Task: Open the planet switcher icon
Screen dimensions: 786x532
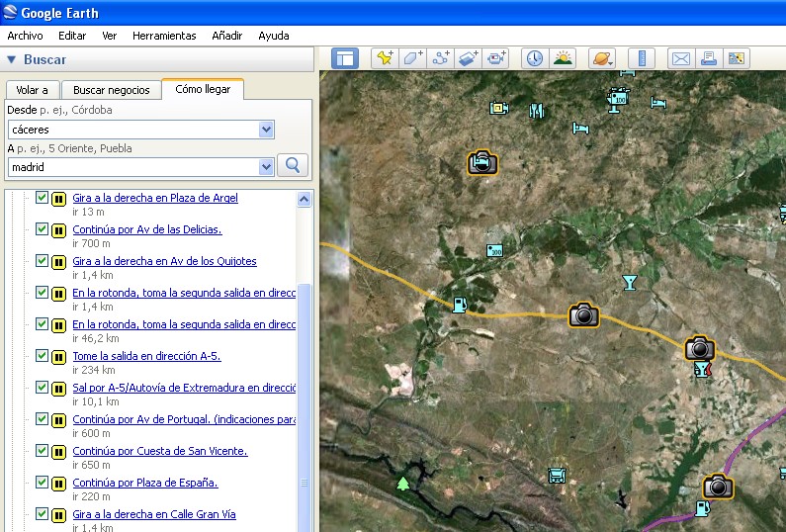Action: click(601, 58)
